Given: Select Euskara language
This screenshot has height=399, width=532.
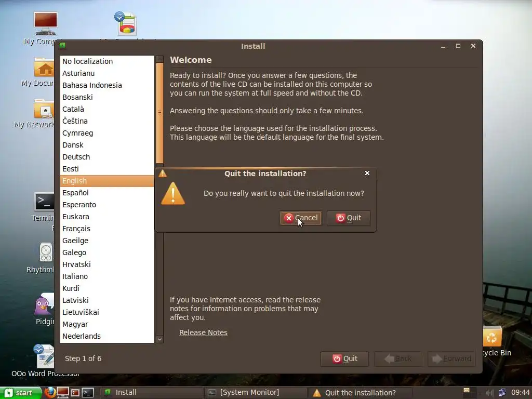Looking at the screenshot, I should coord(107,217).
